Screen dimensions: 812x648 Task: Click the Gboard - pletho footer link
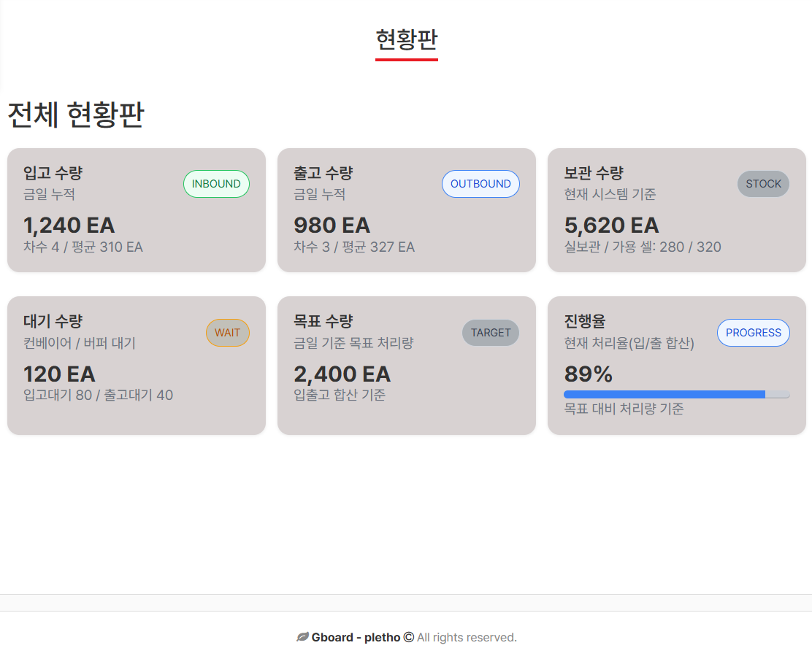click(x=356, y=637)
